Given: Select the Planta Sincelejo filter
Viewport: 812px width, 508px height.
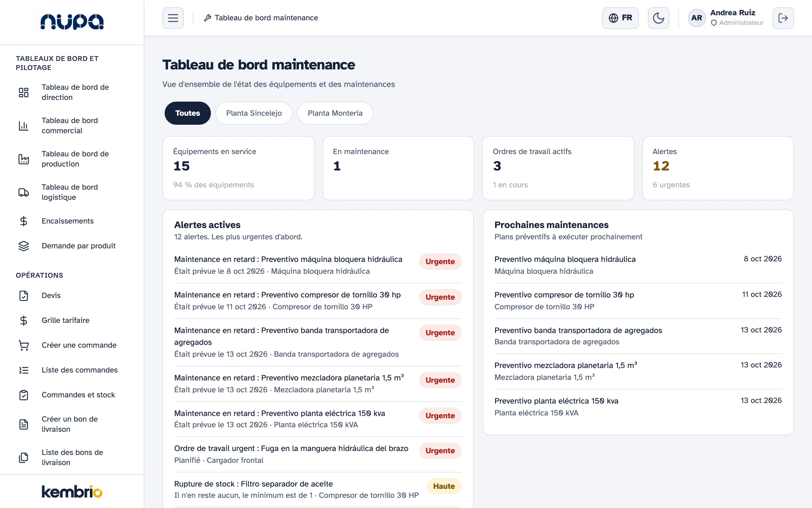Looking at the screenshot, I should [254, 113].
